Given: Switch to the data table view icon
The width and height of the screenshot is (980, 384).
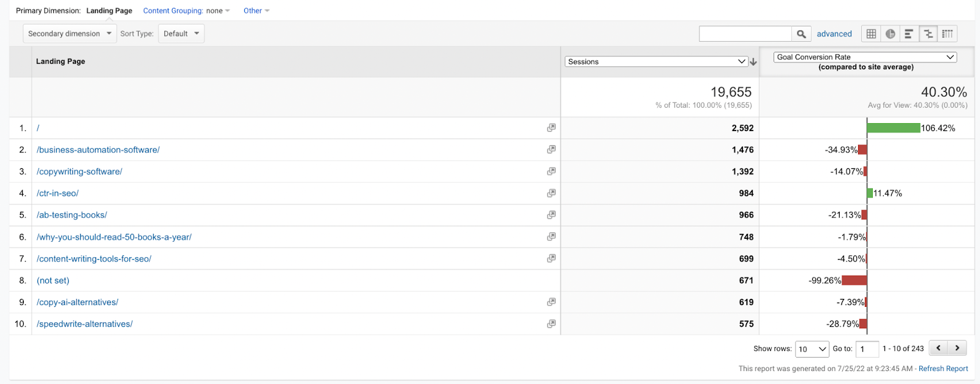Looking at the screenshot, I should (x=871, y=34).
